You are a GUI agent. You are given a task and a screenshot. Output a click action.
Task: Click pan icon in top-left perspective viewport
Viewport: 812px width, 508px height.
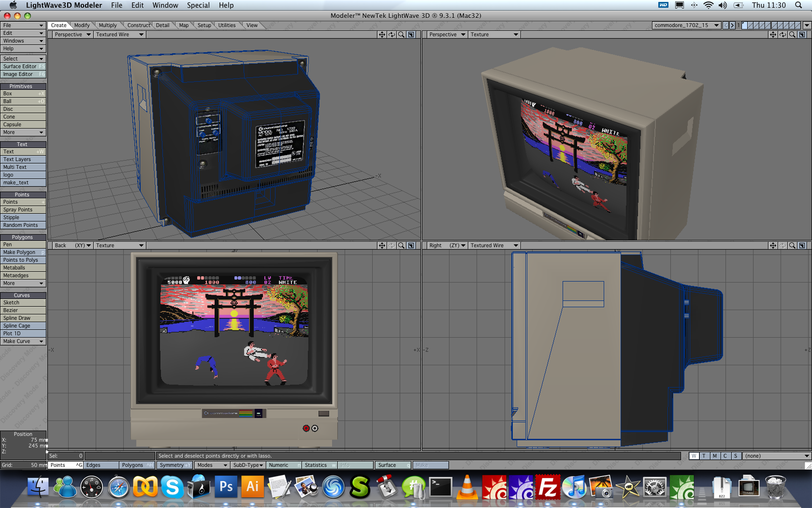382,35
